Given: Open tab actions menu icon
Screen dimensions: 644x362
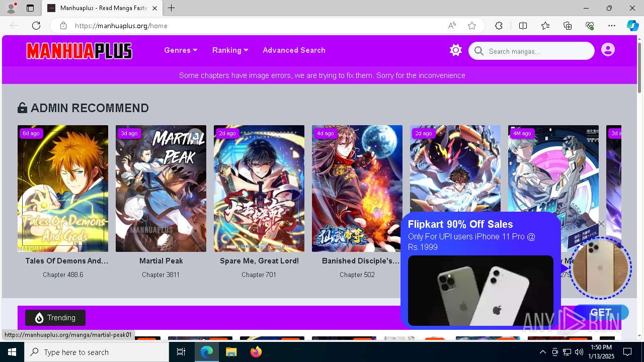Looking at the screenshot, I should 30,8.
